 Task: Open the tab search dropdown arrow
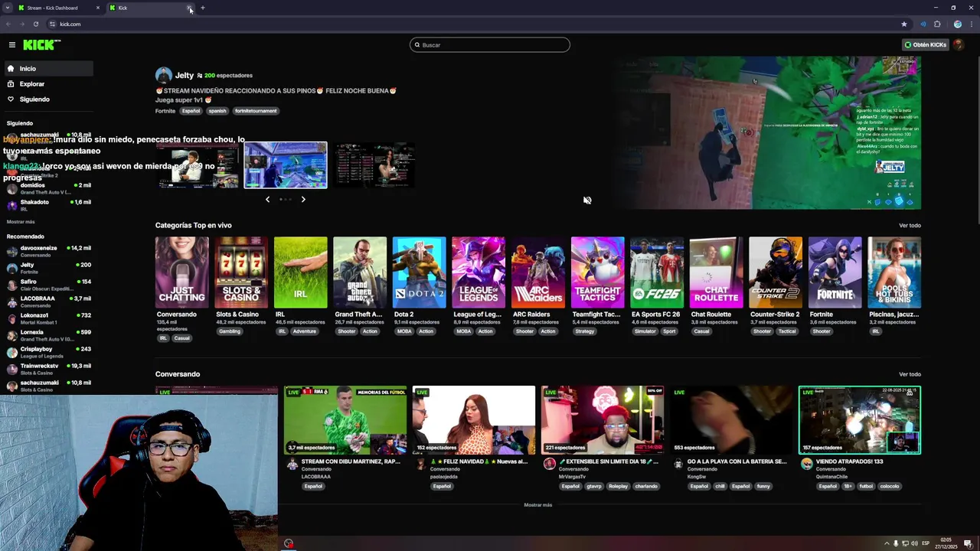pos(7,8)
